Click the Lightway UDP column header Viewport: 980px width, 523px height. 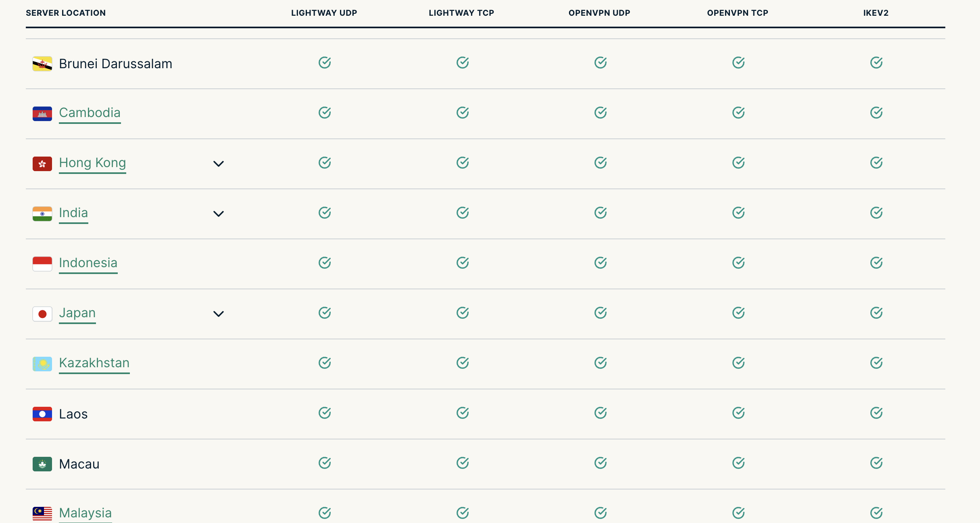[x=324, y=13]
